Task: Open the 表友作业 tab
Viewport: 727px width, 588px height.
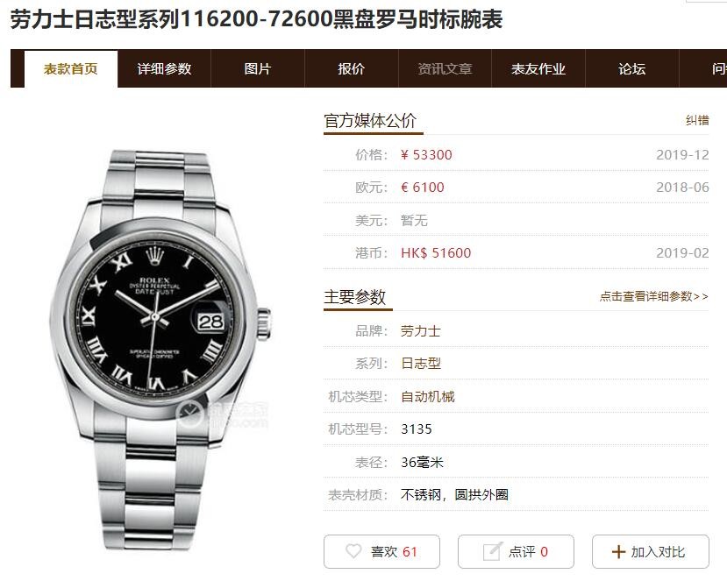Action: pos(538,68)
